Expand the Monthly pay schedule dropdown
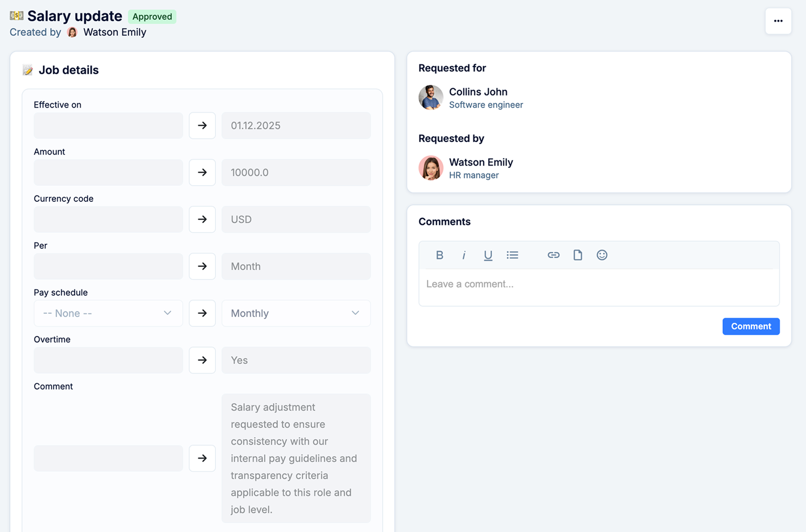806x532 pixels. click(296, 313)
